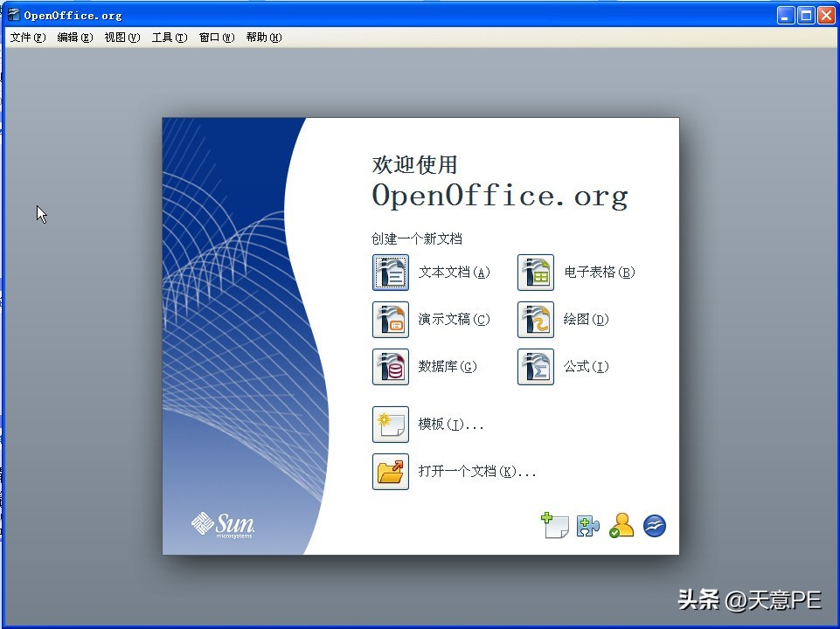Open the 文件(F) menu
Image resolution: width=840 pixels, height=629 pixels.
[28, 38]
